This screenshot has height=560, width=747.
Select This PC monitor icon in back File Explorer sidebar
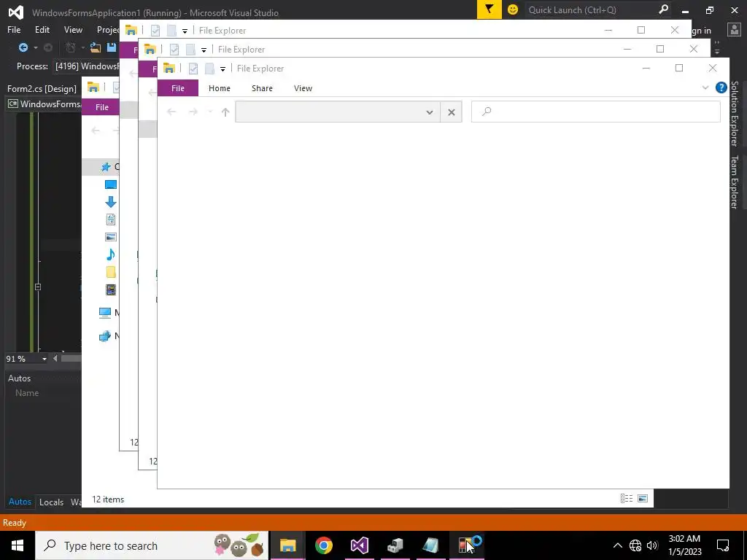click(x=105, y=313)
